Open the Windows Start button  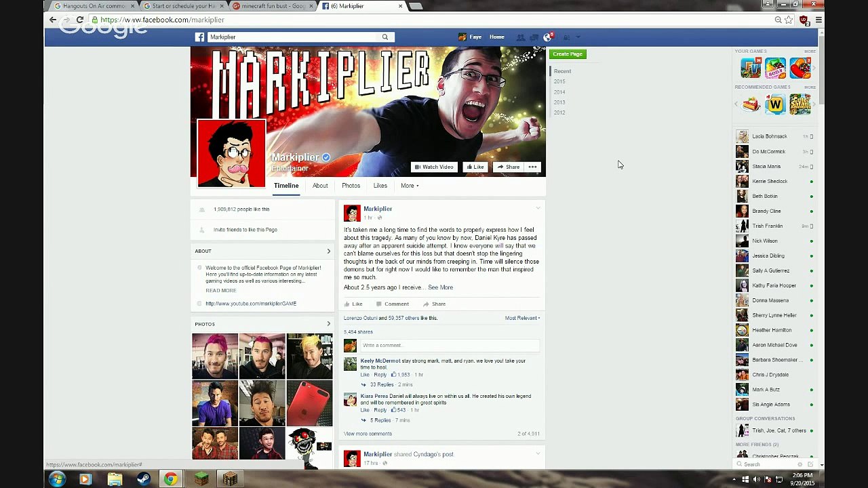coord(57,479)
